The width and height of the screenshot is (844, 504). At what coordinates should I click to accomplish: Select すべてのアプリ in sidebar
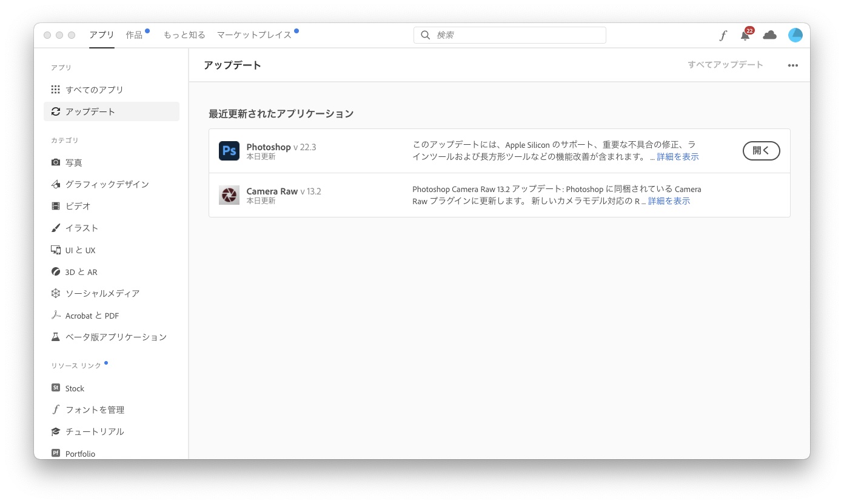(x=112, y=90)
